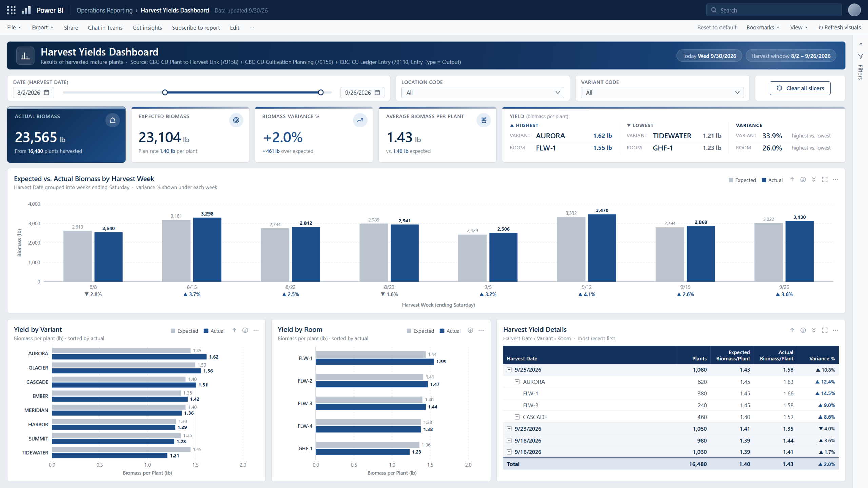Click Clear all slicers button
Viewport: 868px width, 488px height.
800,88
